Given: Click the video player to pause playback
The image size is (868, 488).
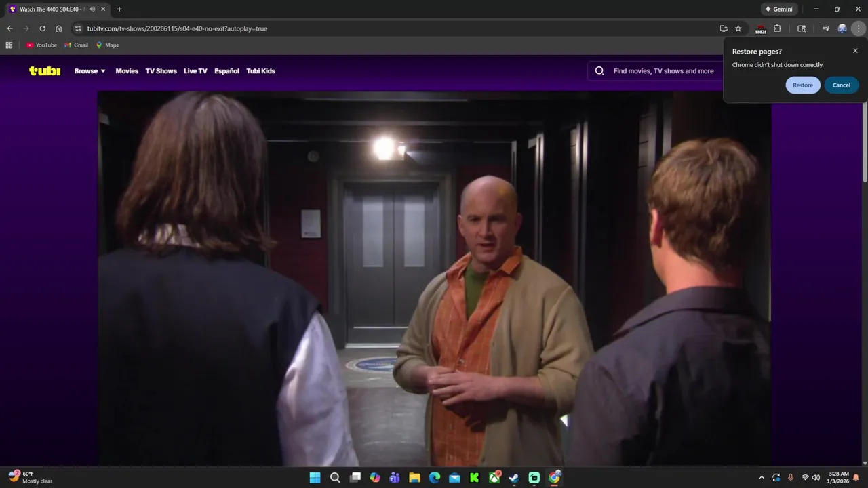Looking at the screenshot, I should pyautogui.click(x=434, y=279).
